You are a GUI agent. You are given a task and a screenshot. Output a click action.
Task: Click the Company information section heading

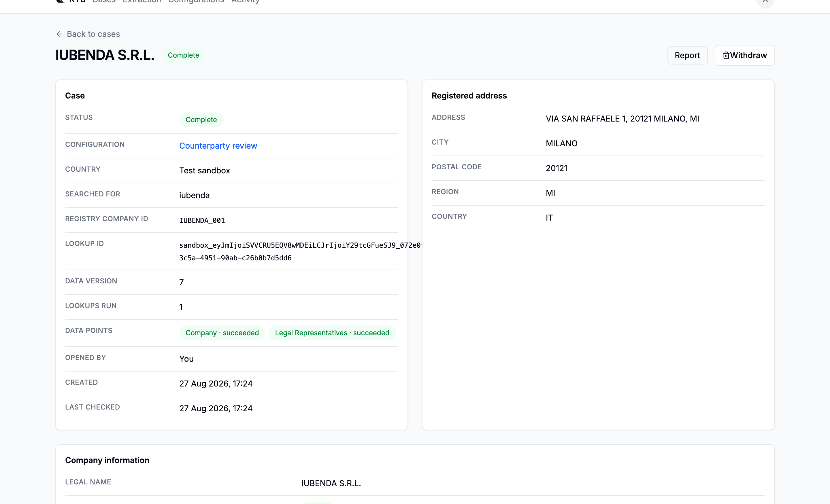click(x=107, y=460)
